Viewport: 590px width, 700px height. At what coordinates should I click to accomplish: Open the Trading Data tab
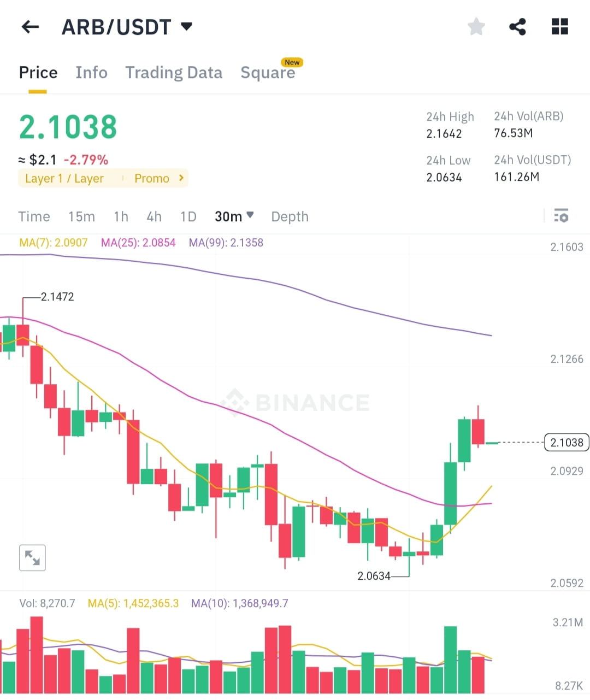pyautogui.click(x=174, y=72)
